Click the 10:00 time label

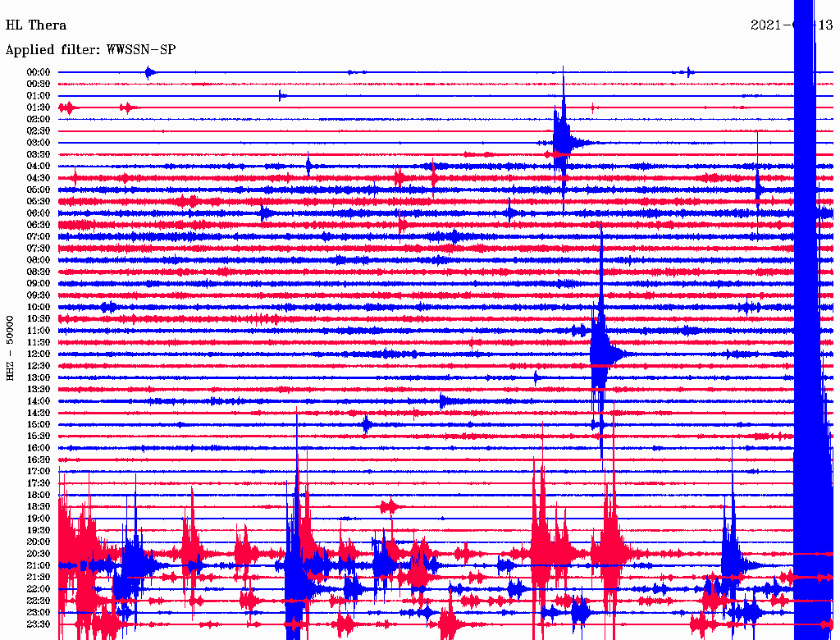[x=39, y=307]
